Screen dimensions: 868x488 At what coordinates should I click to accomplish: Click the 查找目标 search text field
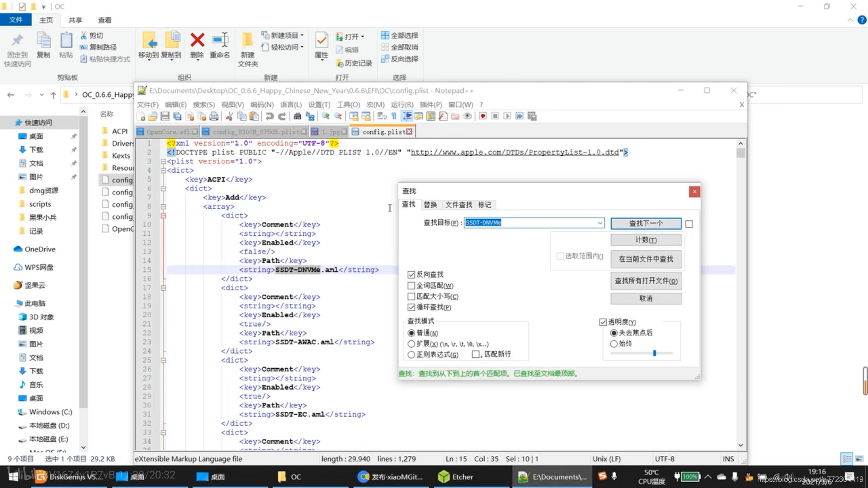tap(530, 223)
